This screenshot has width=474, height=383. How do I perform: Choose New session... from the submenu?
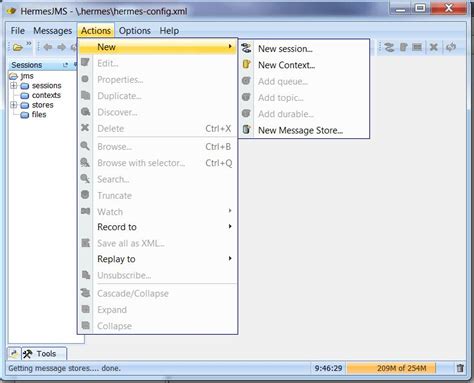point(305,49)
